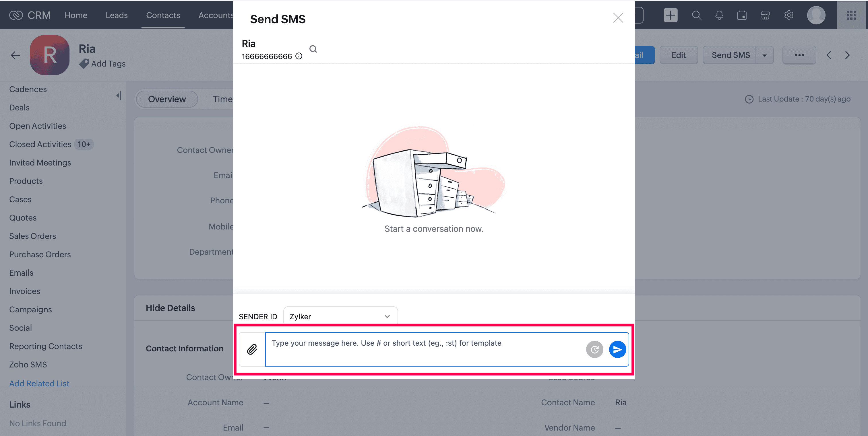The width and height of the screenshot is (868, 436).
Task: Open the Send SMS dropdown arrow
Action: 765,55
